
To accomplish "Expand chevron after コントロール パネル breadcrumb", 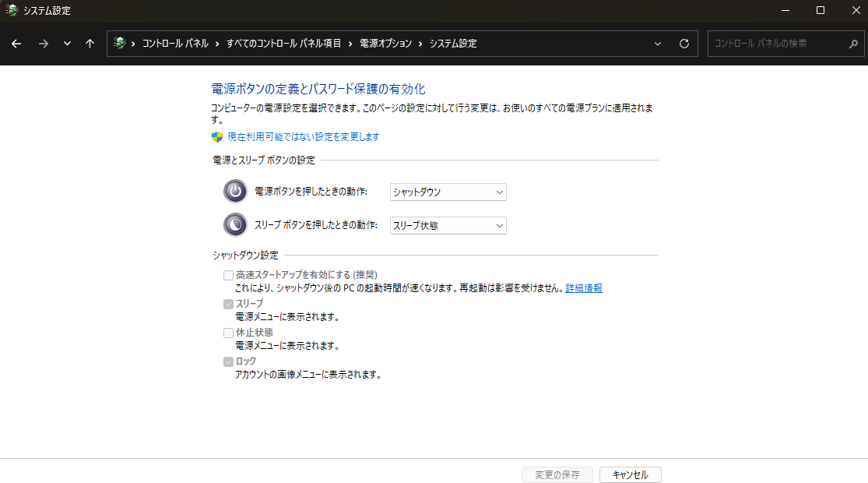I will [217, 44].
